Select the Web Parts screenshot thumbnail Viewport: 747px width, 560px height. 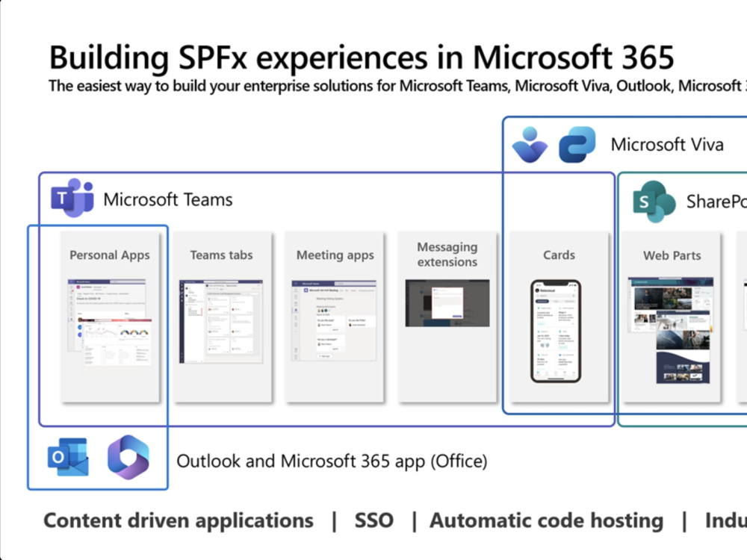[x=671, y=331]
